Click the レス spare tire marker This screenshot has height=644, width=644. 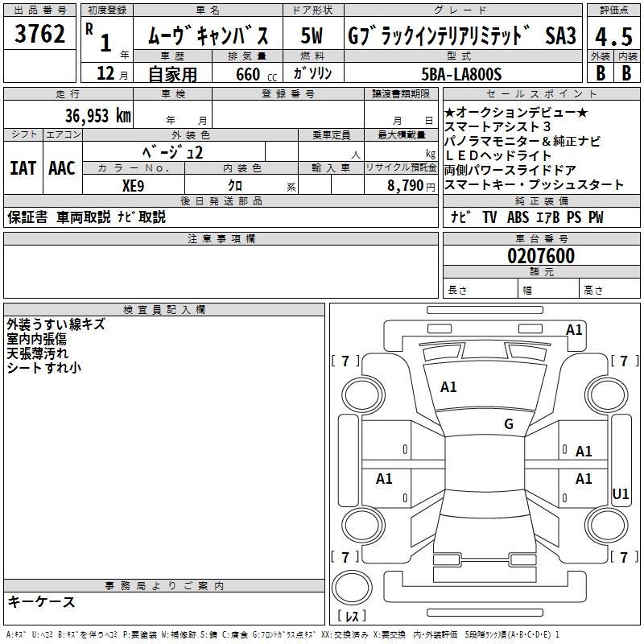[352, 616]
